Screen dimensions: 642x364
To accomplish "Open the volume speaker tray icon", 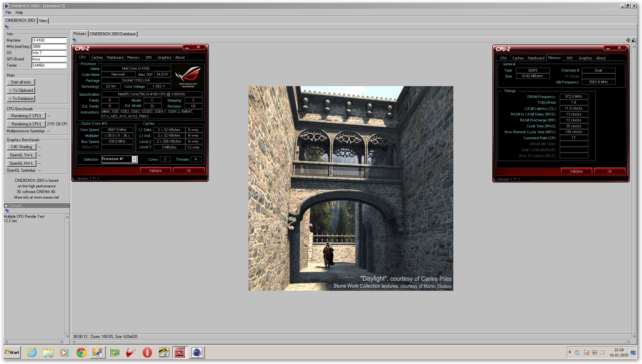I will (x=602, y=352).
